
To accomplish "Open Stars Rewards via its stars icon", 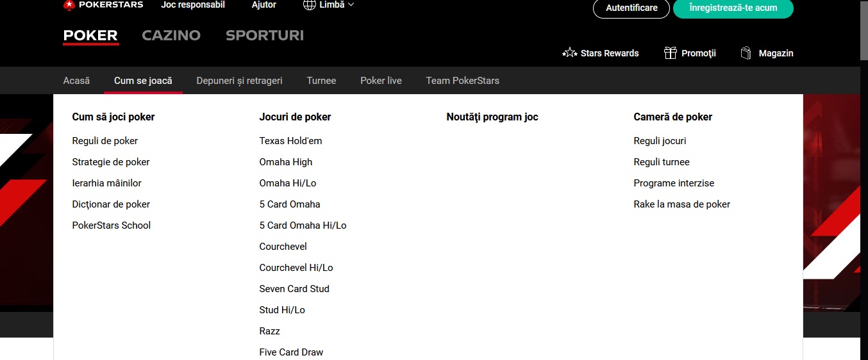I will (x=569, y=53).
